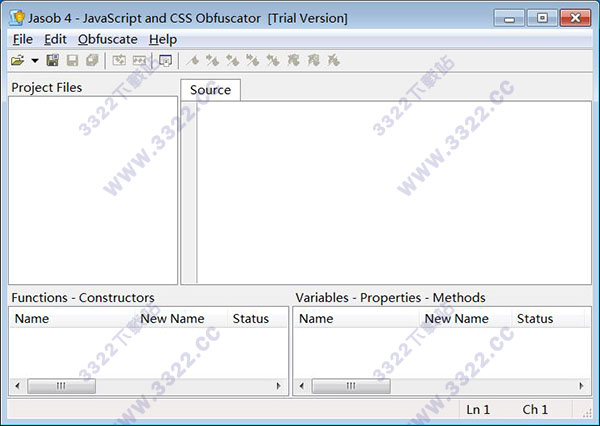Expand the dropdown arrow beside the open icon
This screenshot has height=426, width=600.
click(x=35, y=60)
